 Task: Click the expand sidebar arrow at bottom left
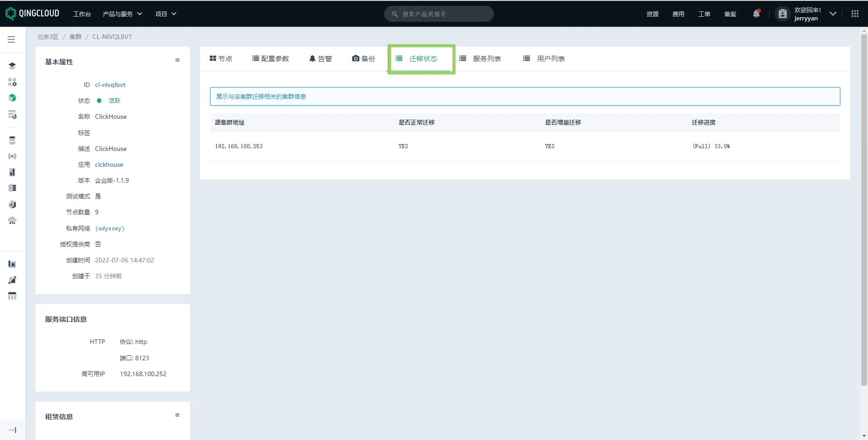coord(12,430)
